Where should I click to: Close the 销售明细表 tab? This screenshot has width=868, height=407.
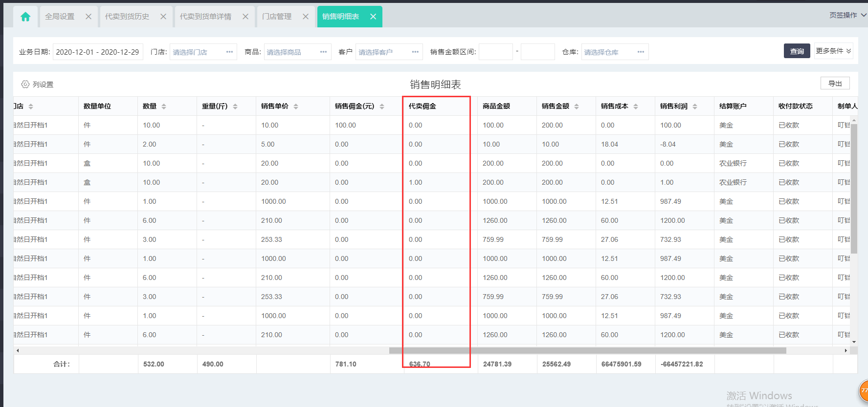pos(373,17)
